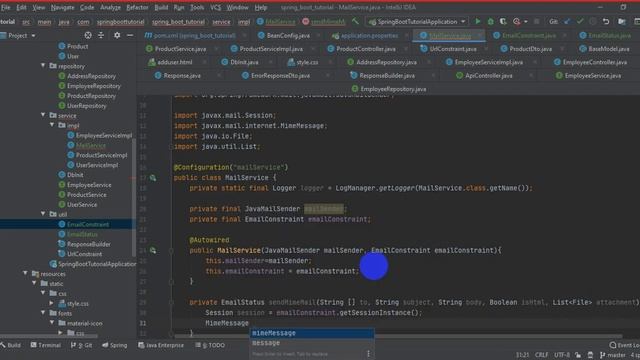Collapse the resources folder
The width and height of the screenshot is (640, 360).
pyautogui.click(x=25, y=273)
